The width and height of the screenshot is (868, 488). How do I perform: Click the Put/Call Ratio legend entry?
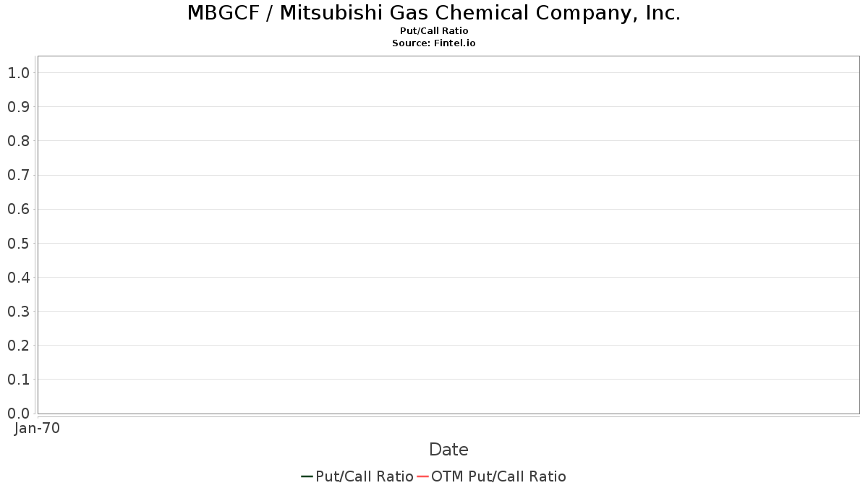click(x=357, y=476)
